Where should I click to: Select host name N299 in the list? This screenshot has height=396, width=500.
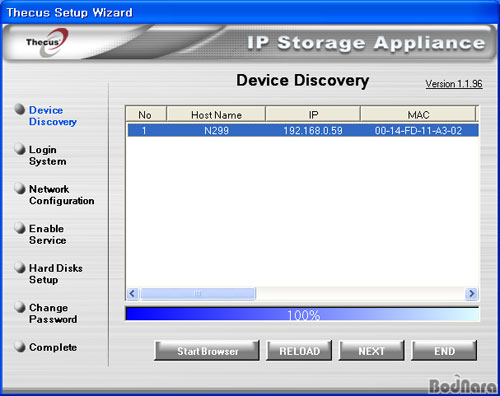tap(216, 130)
